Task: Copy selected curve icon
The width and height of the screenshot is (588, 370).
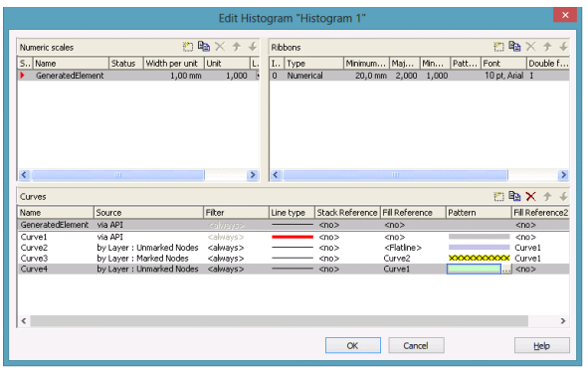Action: click(x=514, y=196)
